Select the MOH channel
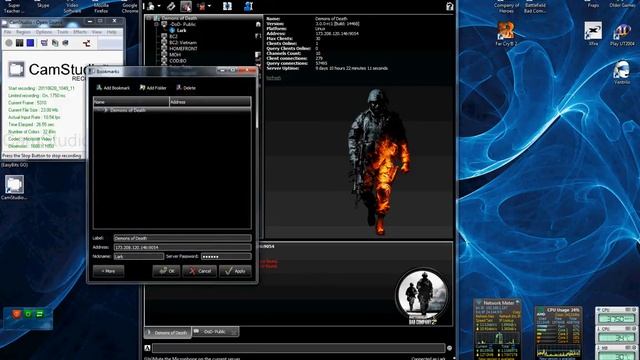The height and width of the screenshot is (360, 640). click(x=175, y=55)
